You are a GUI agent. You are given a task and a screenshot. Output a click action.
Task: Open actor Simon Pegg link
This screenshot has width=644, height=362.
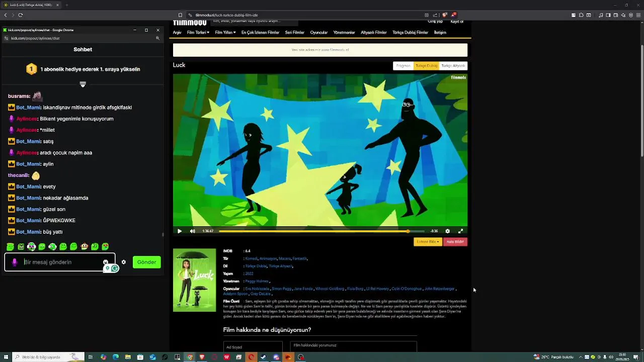[x=282, y=289]
